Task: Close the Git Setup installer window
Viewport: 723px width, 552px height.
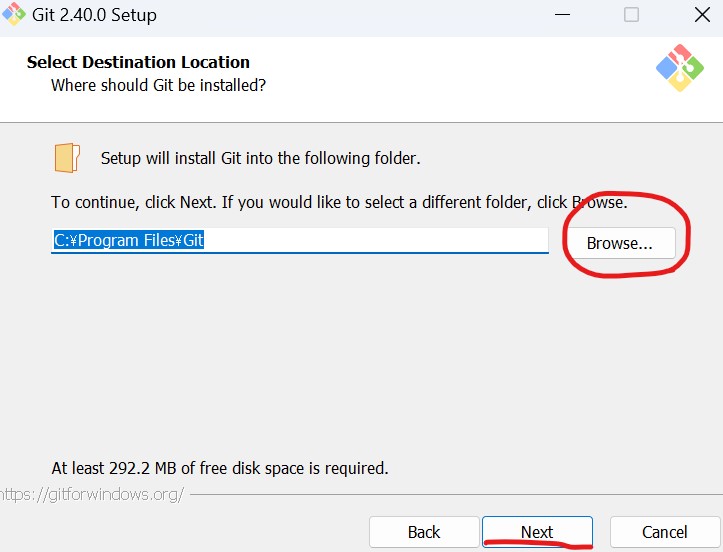Action: (x=702, y=15)
